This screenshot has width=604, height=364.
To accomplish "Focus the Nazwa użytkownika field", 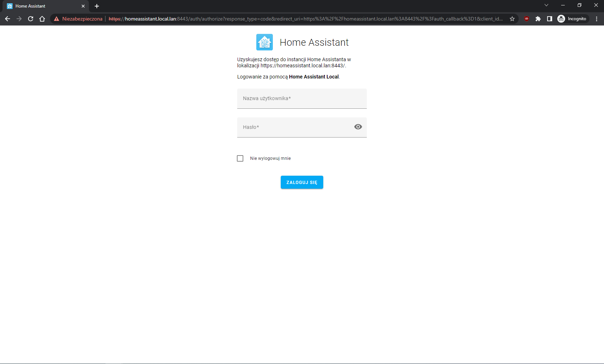I will coord(302,99).
